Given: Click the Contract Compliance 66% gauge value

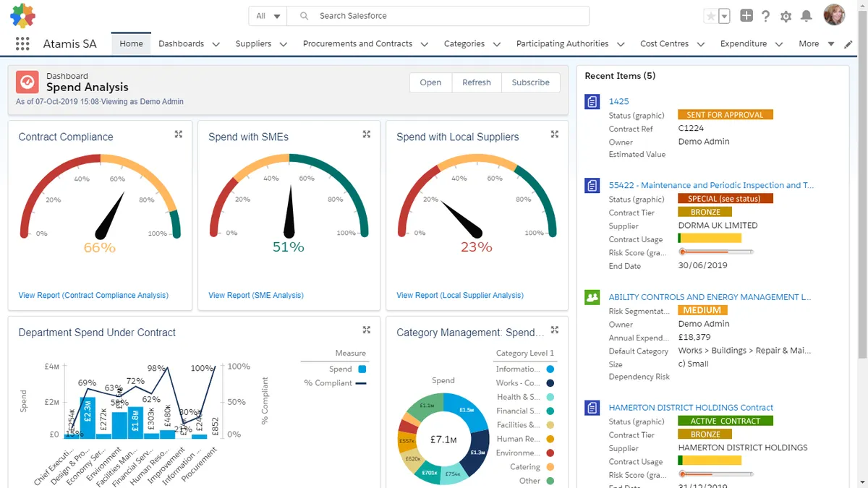Looking at the screenshot, I should pyautogui.click(x=100, y=247).
